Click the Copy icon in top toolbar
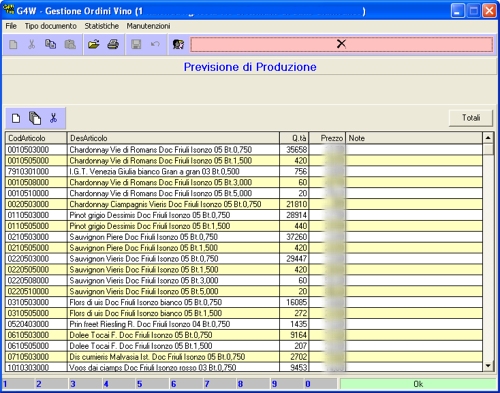This screenshot has height=393, width=500. [51, 44]
